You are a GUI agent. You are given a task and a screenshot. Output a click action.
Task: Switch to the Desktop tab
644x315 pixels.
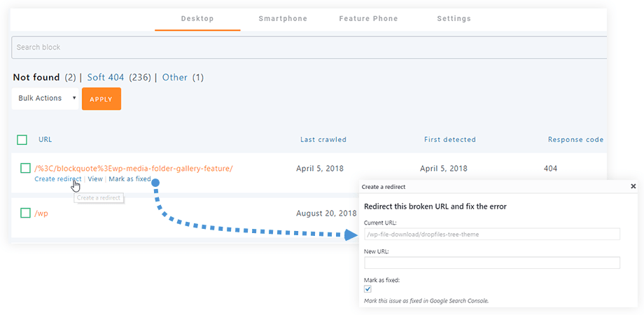coord(197,19)
